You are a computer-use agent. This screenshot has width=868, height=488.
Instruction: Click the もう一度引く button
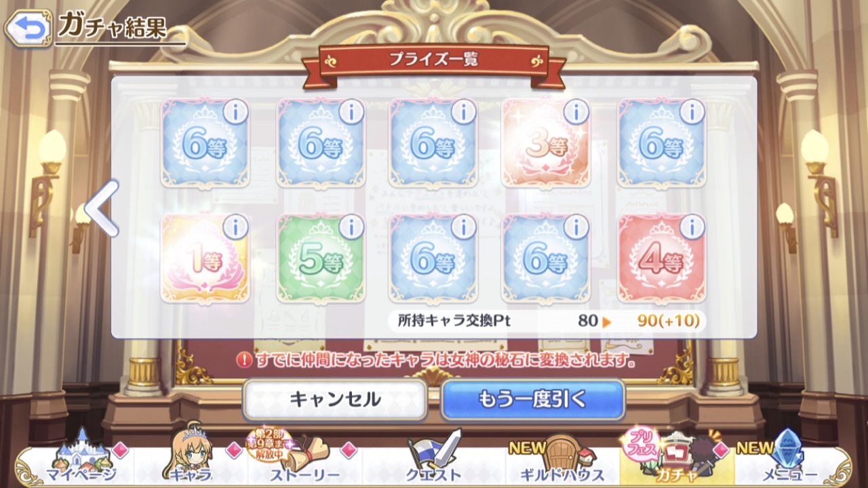[533, 400]
